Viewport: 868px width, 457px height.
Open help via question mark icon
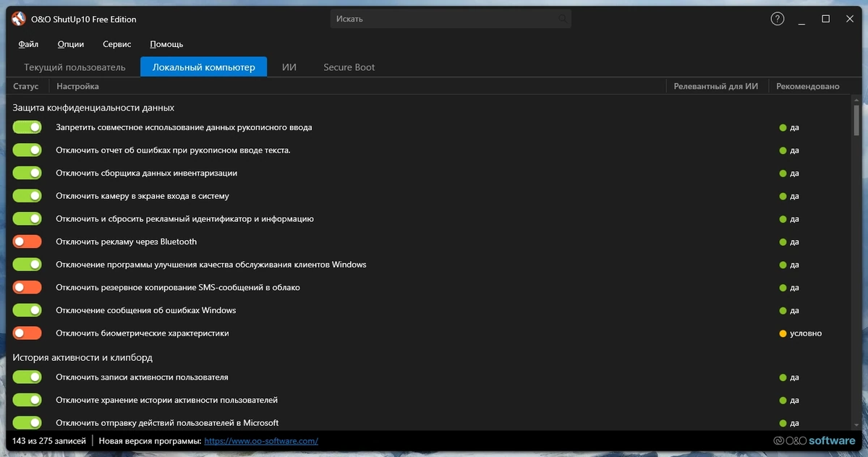pos(777,19)
